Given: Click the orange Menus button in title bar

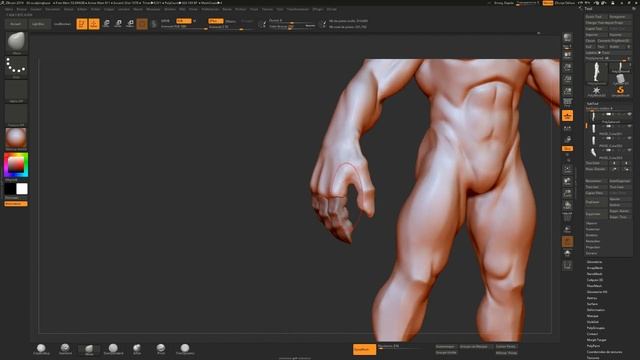Looking at the screenshot, I should coord(548,3).
